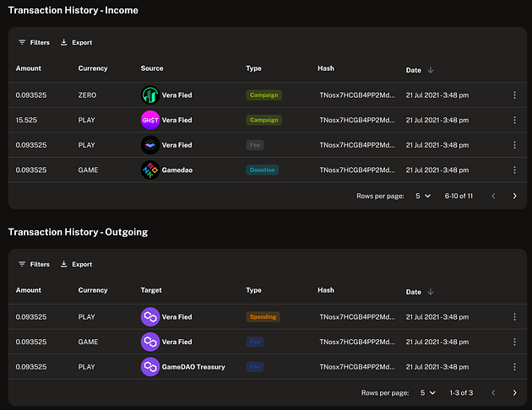532x410 pixels.
Task: Open the more-options menu for the Spending outgoing row
Action: pyautogui.click(x=514, y=317)
